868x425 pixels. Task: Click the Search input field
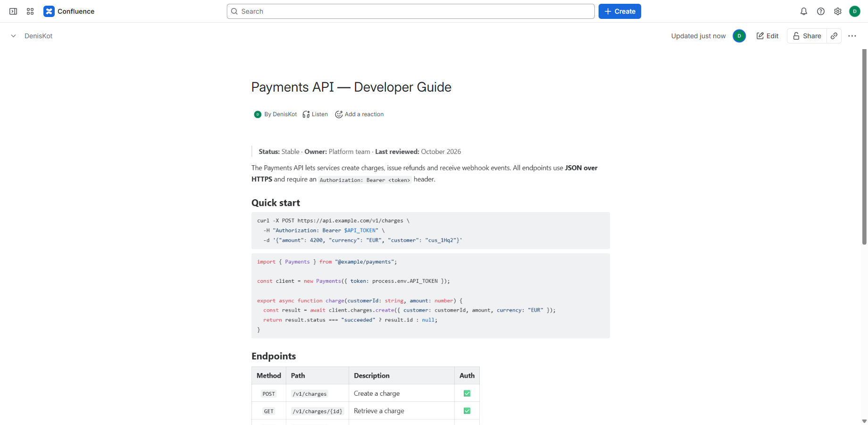[x=410, y=11]
